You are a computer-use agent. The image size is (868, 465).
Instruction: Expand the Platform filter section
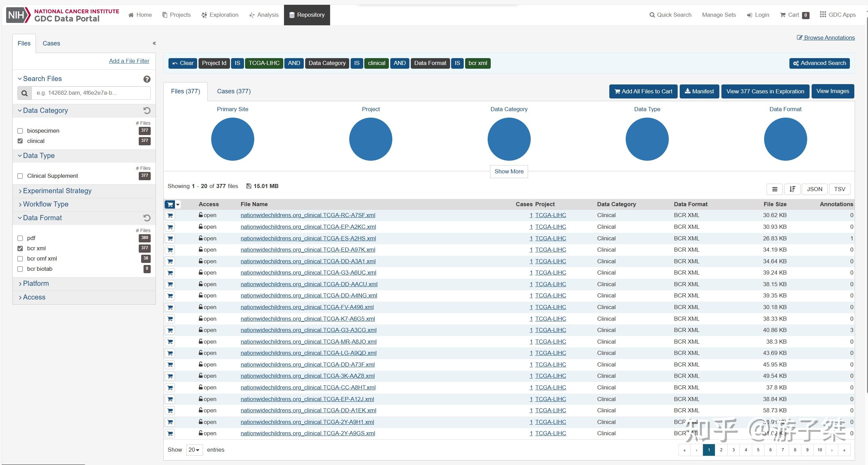tap(36, 283)
